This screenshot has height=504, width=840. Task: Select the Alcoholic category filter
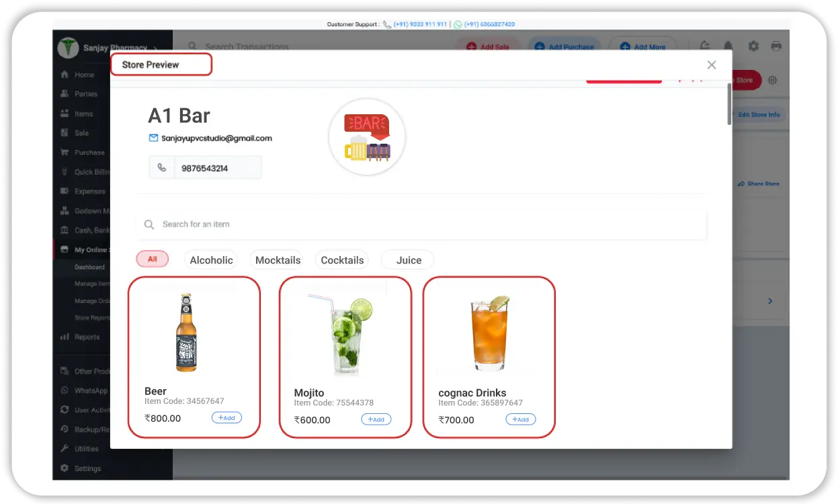[211, 260]
